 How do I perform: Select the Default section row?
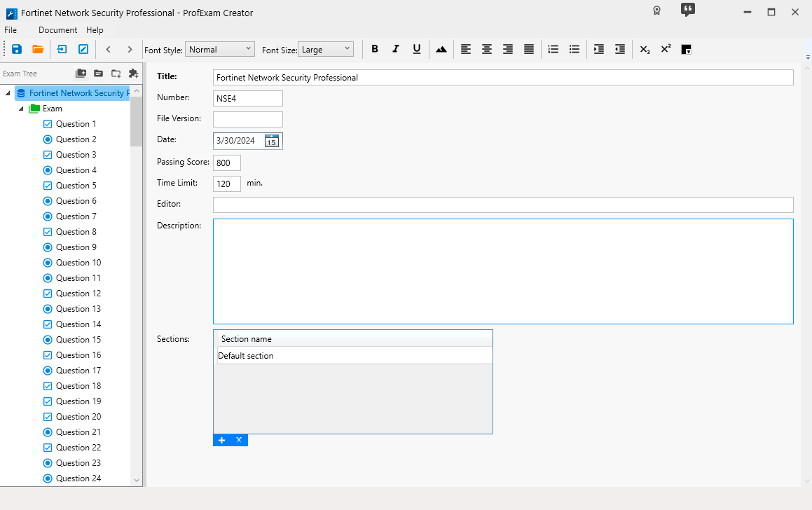[x=355, y=356]
